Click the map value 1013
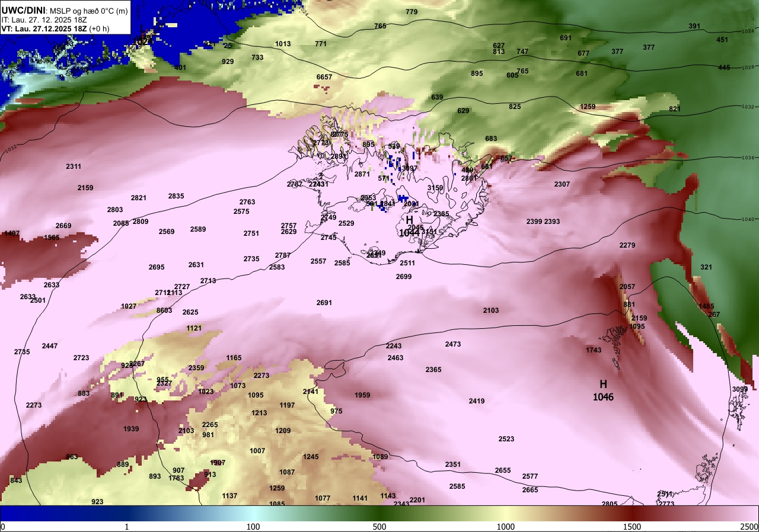The height and width of the screenshot is (532, 759). click(283, 44)
